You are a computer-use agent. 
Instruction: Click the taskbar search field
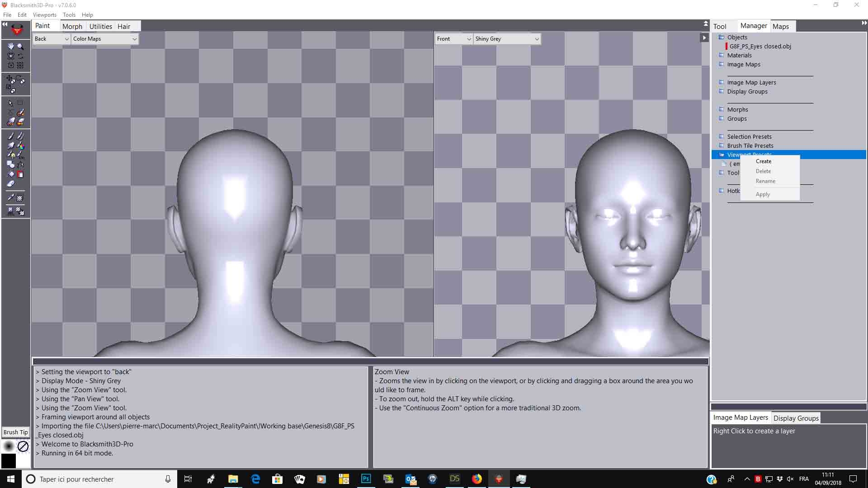click(x=99, y=479)
